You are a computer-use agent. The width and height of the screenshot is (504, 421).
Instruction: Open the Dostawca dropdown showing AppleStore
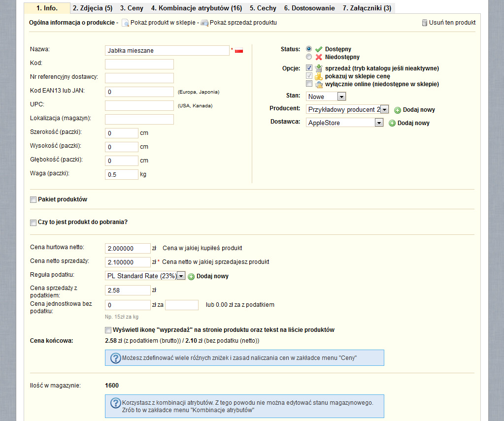coord(344,123)
